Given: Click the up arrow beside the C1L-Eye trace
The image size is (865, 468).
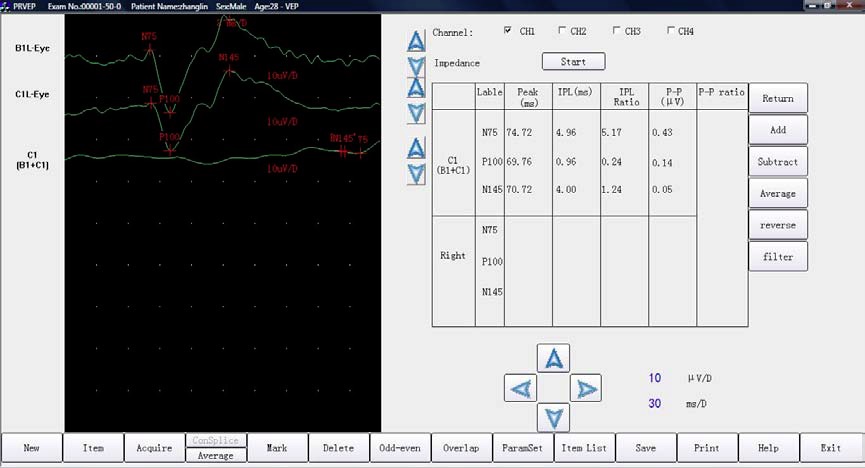Looking at the screenshot, I should click(x=416, y=87).
